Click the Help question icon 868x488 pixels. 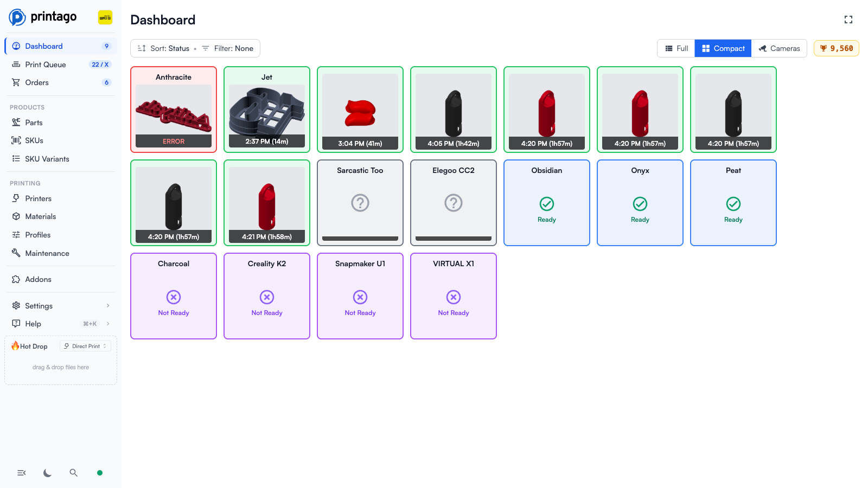click(x=16, y=324)
